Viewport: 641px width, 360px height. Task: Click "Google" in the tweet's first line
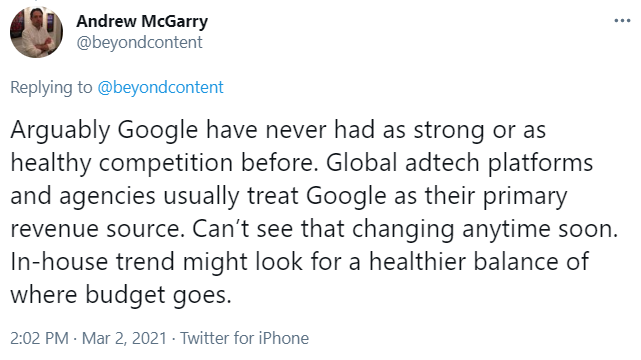coord(158,131)
